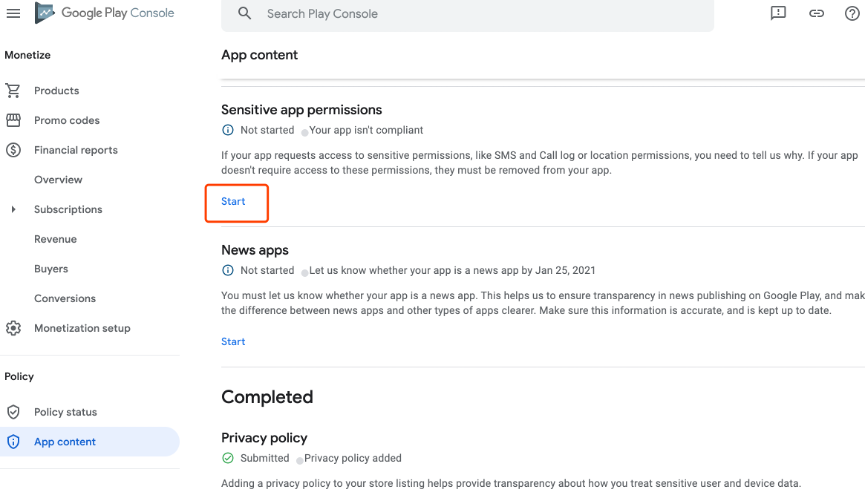Start the News apps declaration
The width and height of the screenshot is (866, 502).
pos(233,342)
